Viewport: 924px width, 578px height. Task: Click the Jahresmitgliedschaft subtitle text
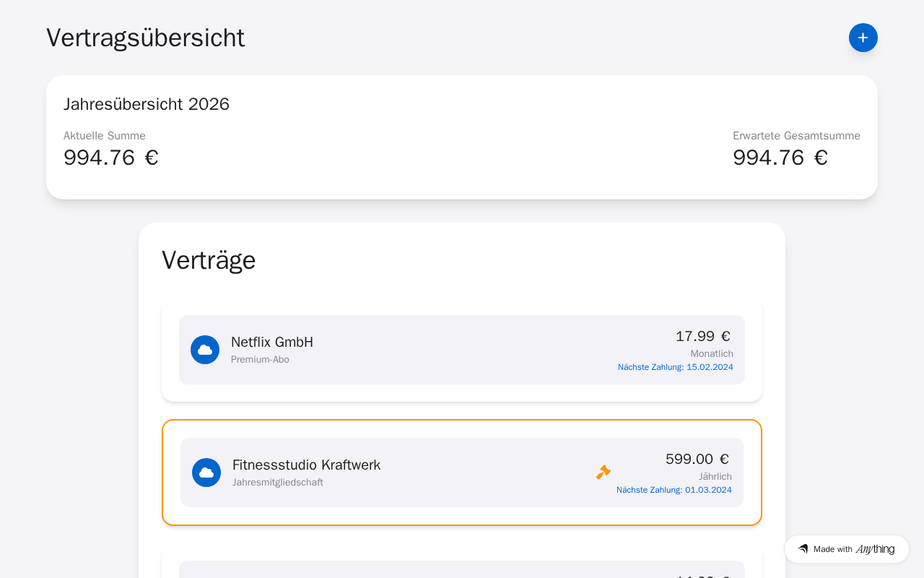[x=278, y=483]
